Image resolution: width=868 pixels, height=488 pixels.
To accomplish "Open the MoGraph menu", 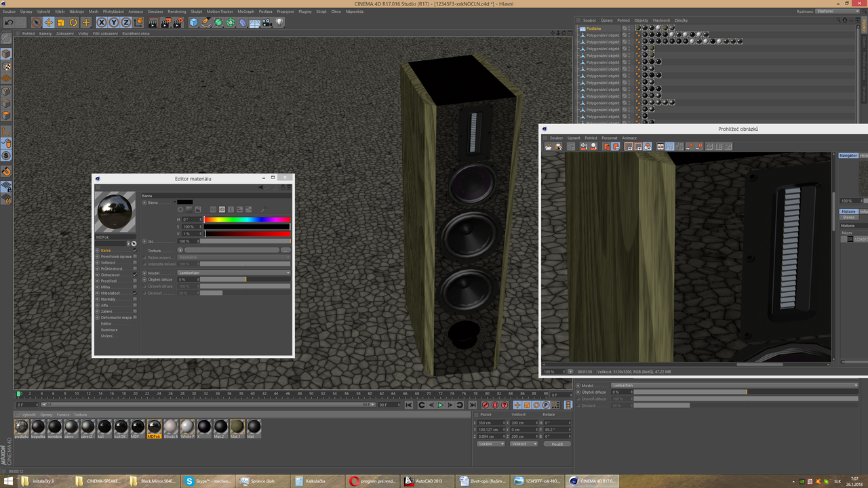I will (245, 12).
